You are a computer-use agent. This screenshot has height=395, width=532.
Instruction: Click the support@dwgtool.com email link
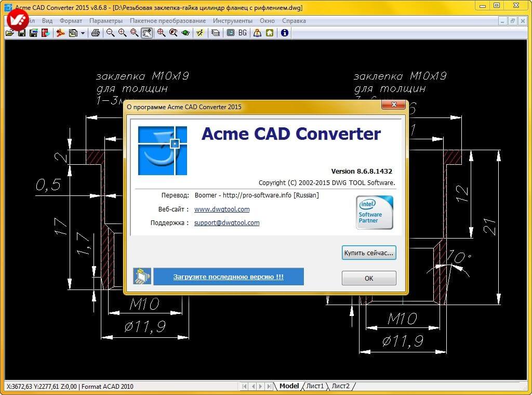coord(227,223)
